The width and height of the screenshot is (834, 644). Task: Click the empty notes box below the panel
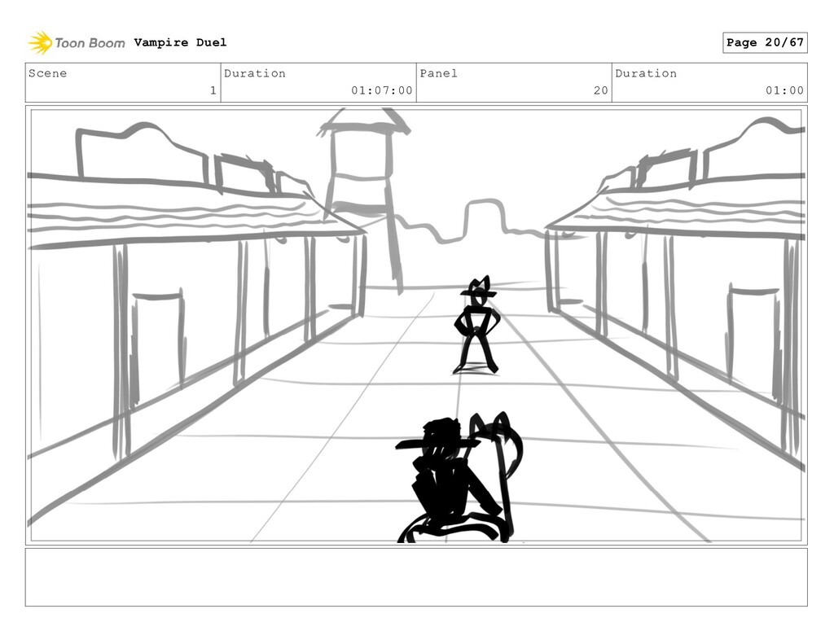click(416, 577)
